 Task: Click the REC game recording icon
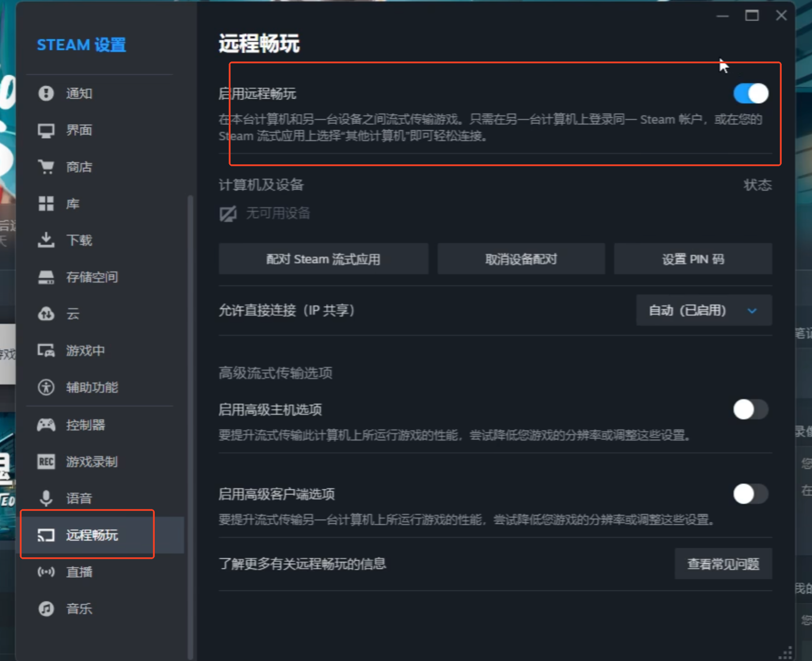46,462
